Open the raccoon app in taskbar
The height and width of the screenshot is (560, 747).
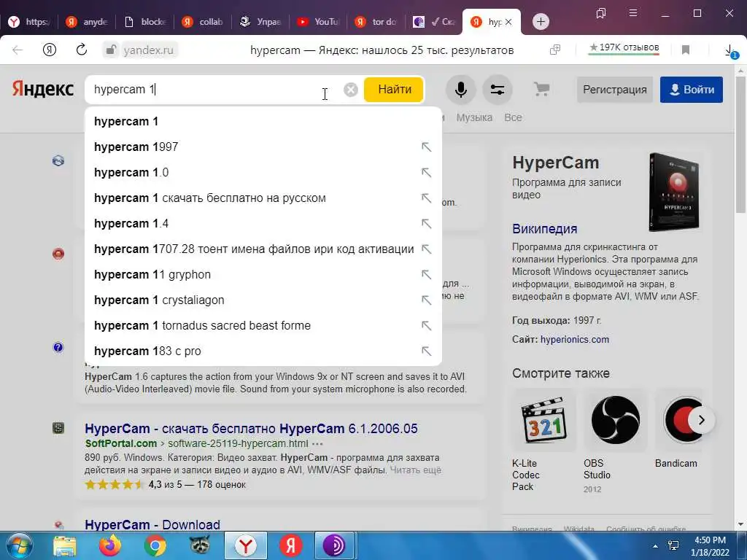click(x=200, y=545)
